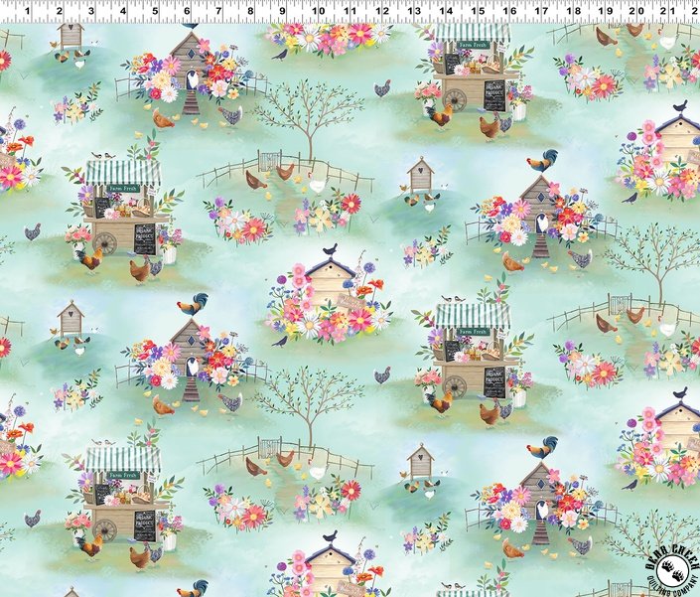Click the number 5 on the ruler

click(x=155, y=12)
